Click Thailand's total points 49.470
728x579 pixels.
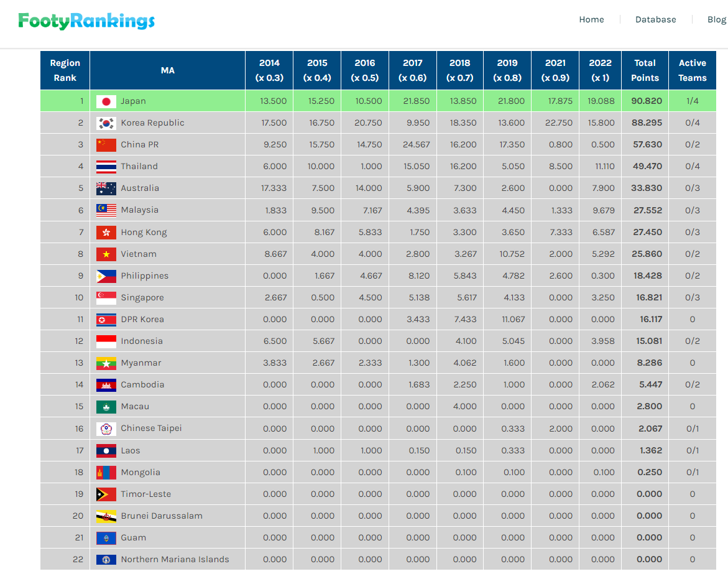(x=648, y=166)
